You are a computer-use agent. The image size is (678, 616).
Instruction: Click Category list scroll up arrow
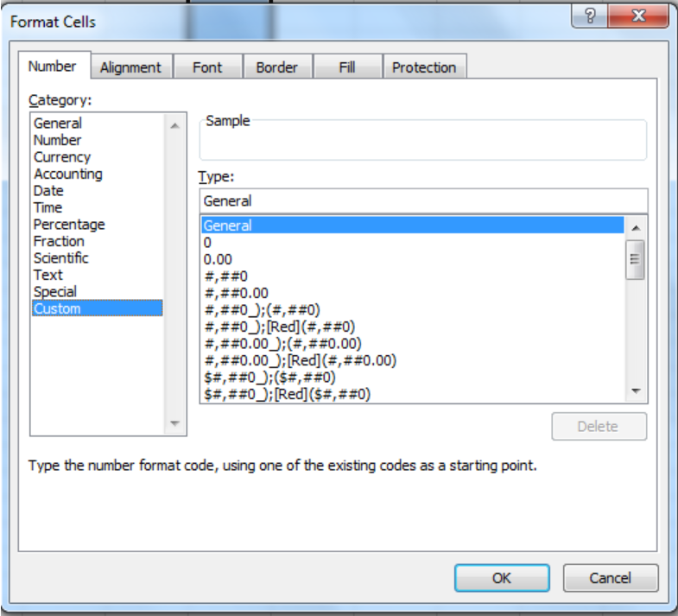click(175, 126)
